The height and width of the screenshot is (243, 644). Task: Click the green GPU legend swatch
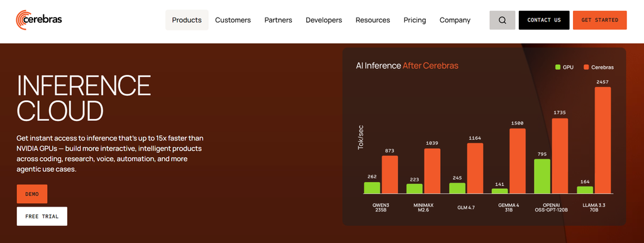pyautogui.click(x=558, y=67)
